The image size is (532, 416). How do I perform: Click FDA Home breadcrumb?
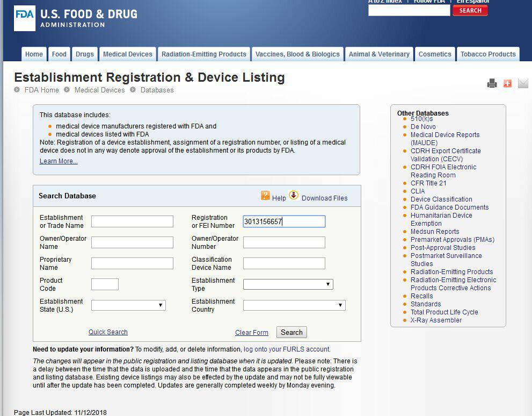(x=41, y=90)
